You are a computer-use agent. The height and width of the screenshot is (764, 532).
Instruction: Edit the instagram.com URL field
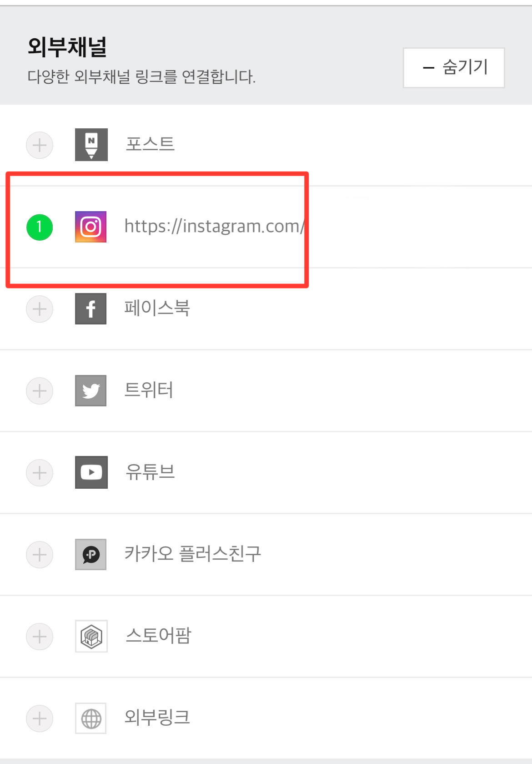(x=214, y=226)
